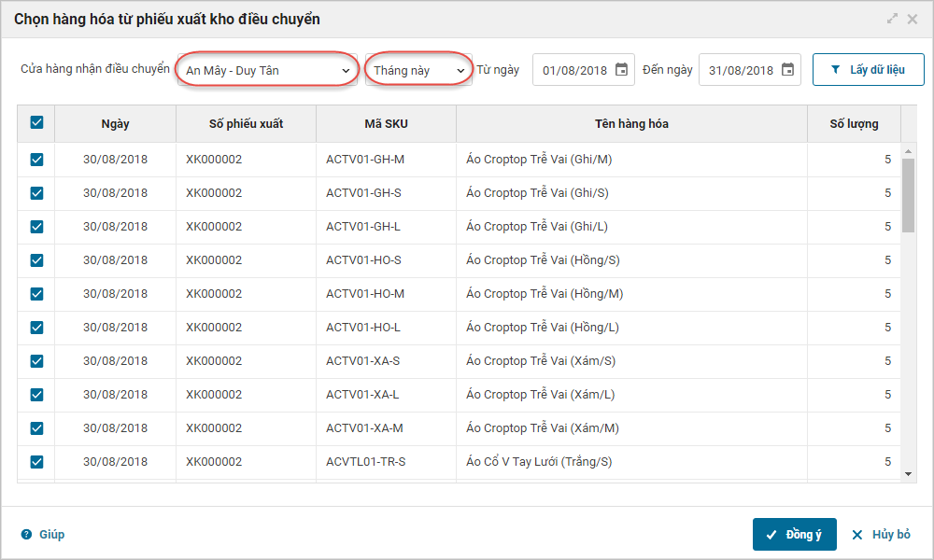Click the table scrollbar down arrow
Screen dimensions: 934x560
click(x=909, y=474)
